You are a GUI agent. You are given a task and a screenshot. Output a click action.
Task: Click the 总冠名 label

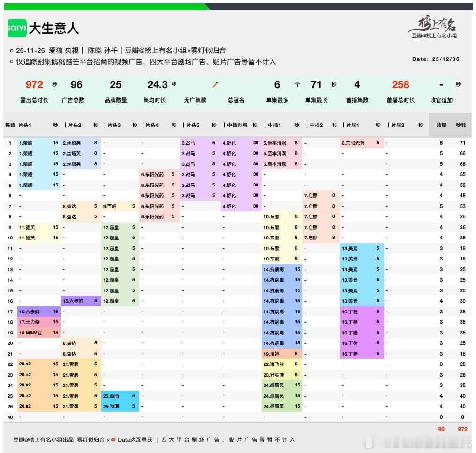click(x=236, y=100)
